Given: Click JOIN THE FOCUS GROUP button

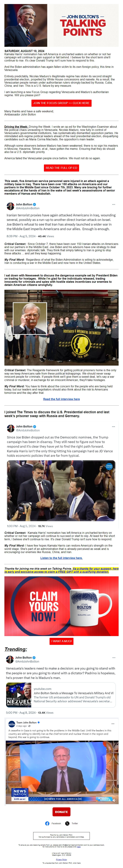Looking at the screenshot, I should 61,103.
